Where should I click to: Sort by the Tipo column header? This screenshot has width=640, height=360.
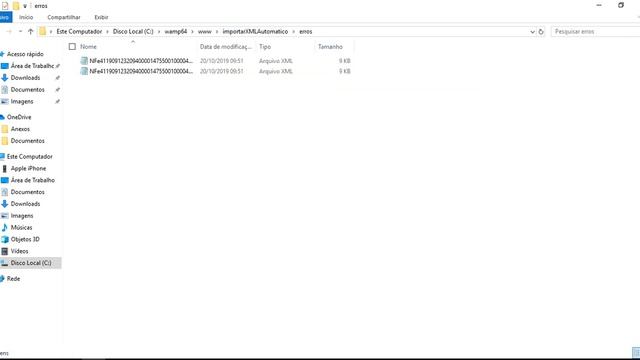tap(265, 47)
